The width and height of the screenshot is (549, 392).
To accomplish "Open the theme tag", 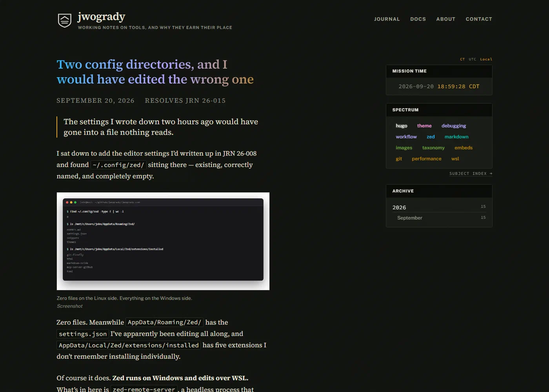I will 424,126.
